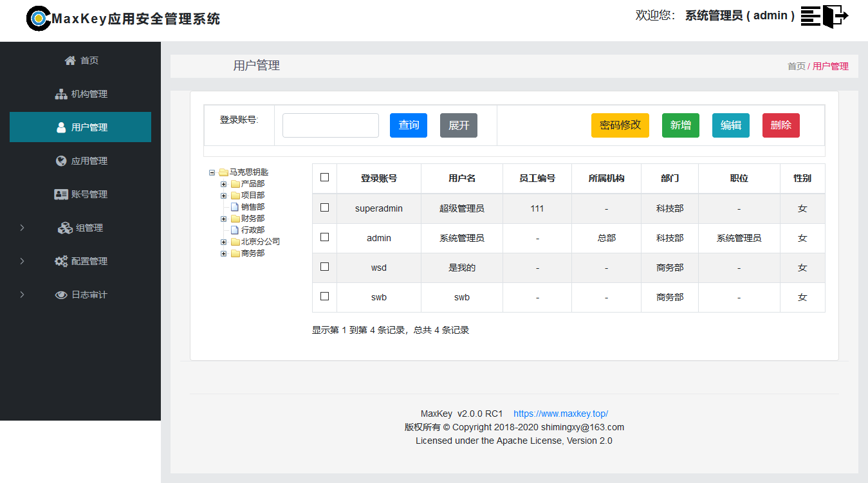Collapse the 马克思钥匙 root tree node
868x483 pixels.
coord(212,172)
